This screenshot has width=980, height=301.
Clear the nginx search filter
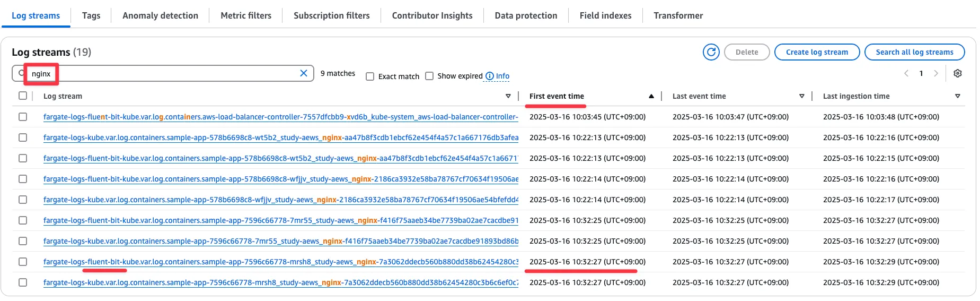point(304,73)
